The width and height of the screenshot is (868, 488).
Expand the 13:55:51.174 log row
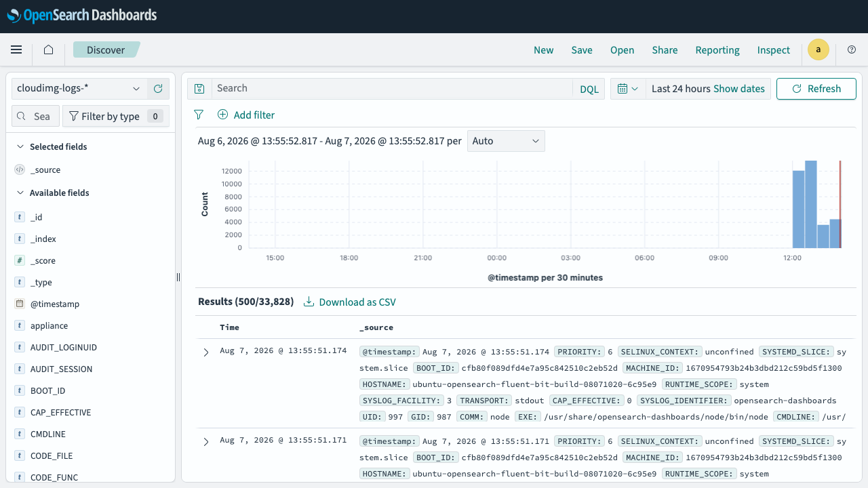(x=206, y=352)
